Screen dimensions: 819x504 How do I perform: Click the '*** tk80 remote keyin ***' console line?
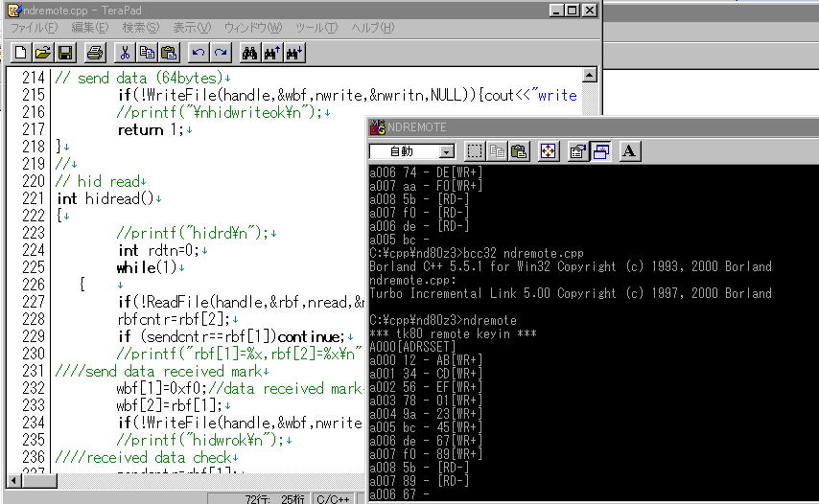click(453, 333)
